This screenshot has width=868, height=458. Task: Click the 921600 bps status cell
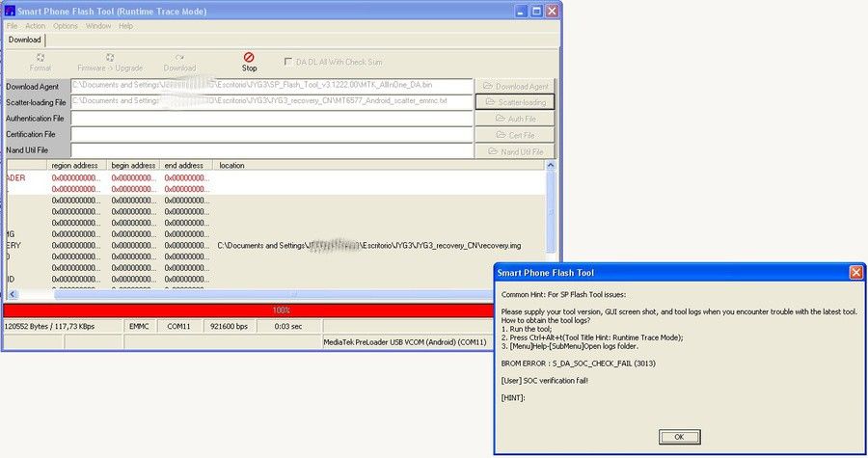click(230, 326)
